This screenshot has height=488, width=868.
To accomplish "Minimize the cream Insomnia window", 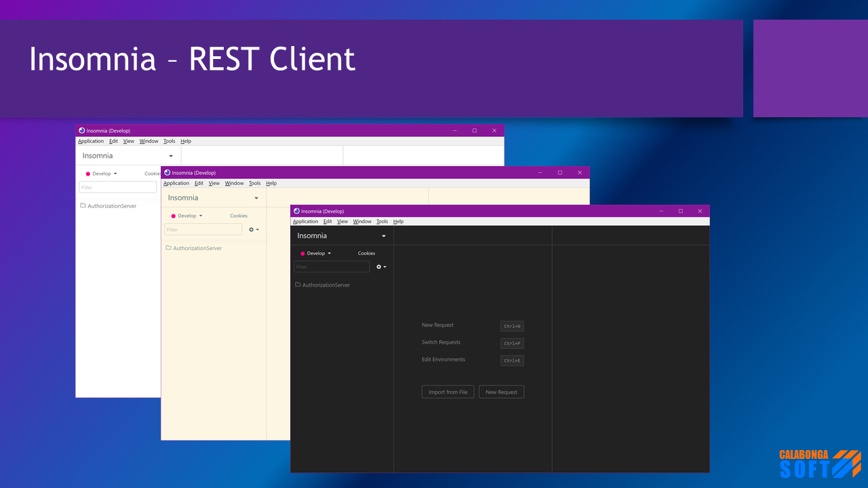I will (x=540, y=172).
